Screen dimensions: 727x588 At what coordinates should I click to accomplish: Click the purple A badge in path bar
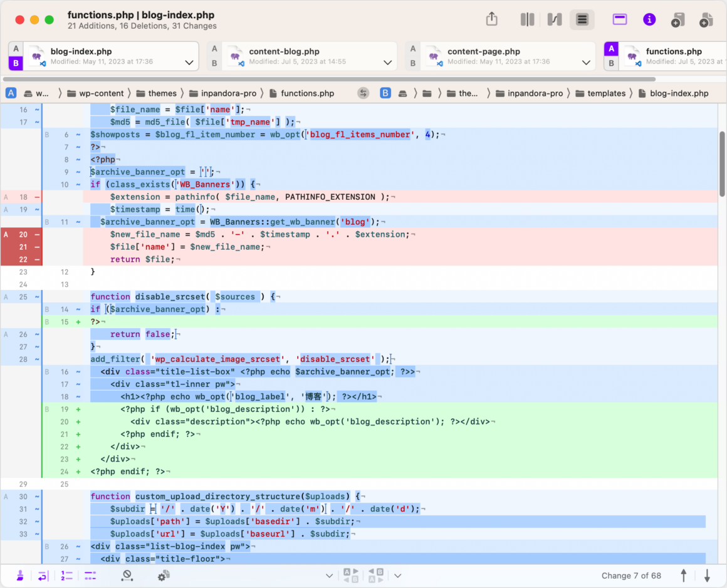[11, 93]
